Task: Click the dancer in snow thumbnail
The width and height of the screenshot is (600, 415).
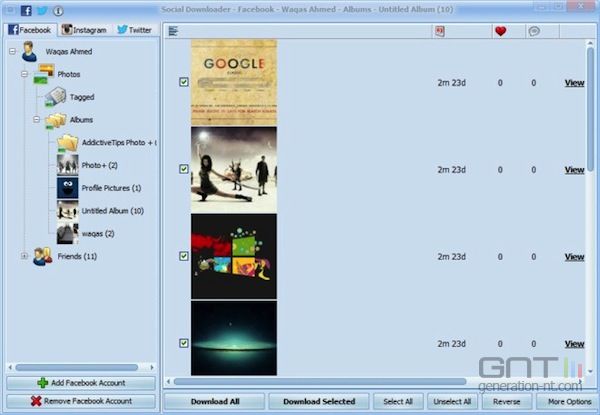Action: (x=234, y=169)
